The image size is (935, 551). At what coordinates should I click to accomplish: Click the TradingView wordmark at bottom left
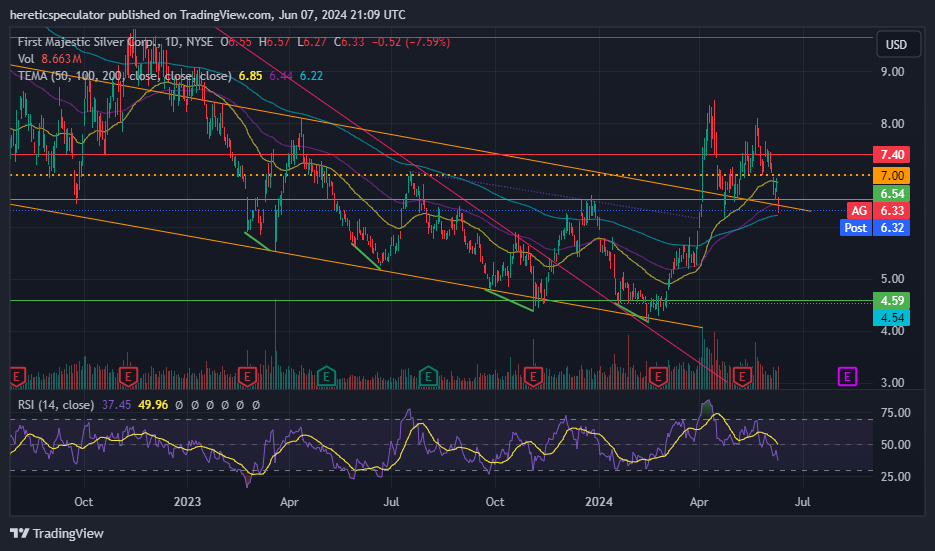[x=68, y=533]
